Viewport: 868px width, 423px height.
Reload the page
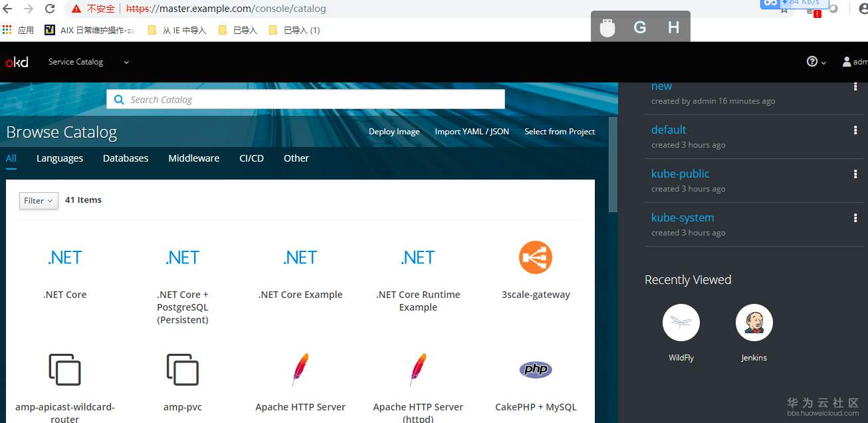50,9
